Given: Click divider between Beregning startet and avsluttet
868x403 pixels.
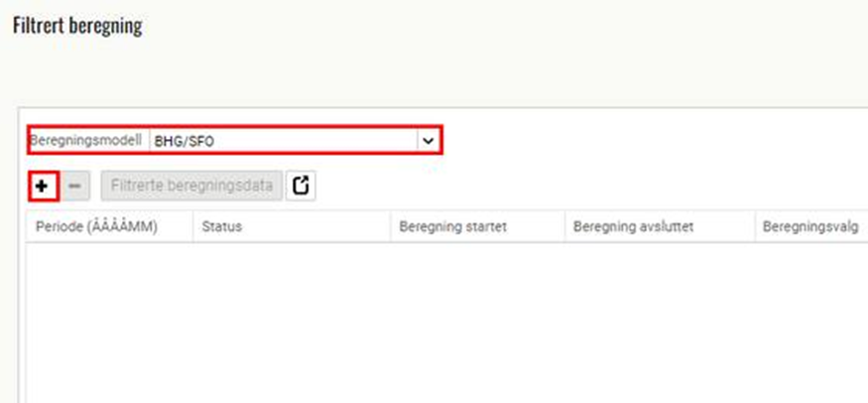Looking at the screenshot, I should point(564,226).
